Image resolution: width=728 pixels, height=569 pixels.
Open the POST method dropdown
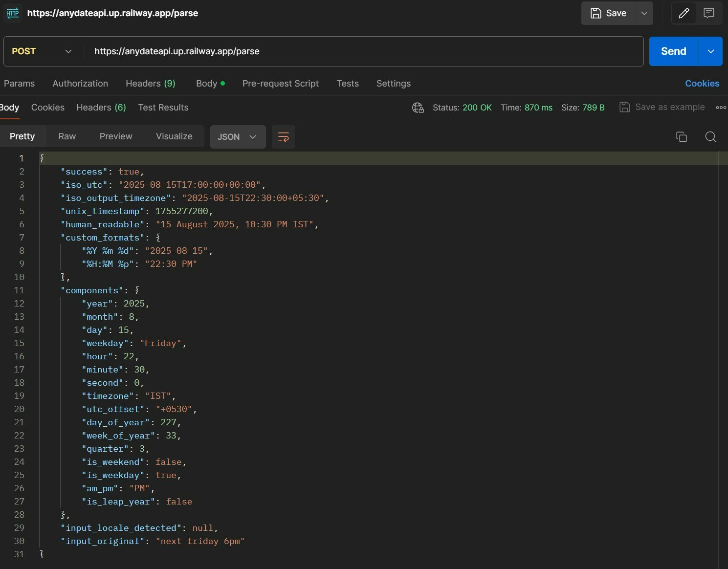tap(42, 51)
